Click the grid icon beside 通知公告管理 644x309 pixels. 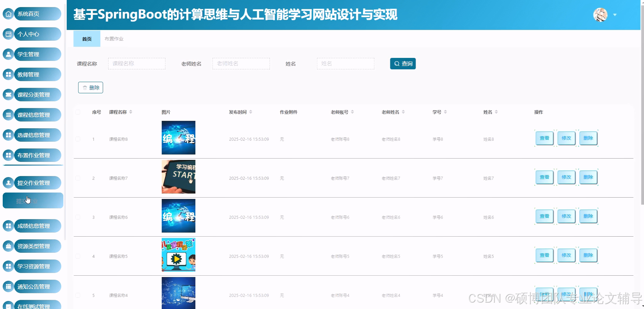[8, 286]
